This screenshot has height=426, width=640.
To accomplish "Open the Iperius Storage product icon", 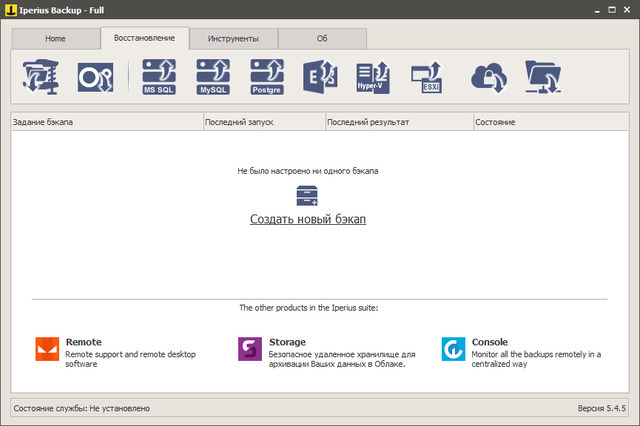I will click(250, 349).
